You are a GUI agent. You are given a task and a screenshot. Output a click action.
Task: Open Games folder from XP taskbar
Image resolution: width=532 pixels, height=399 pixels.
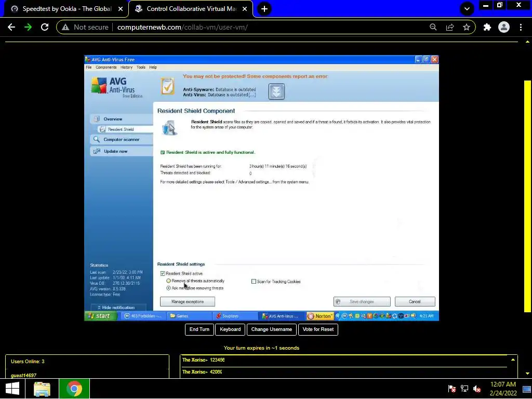[189, 316]
